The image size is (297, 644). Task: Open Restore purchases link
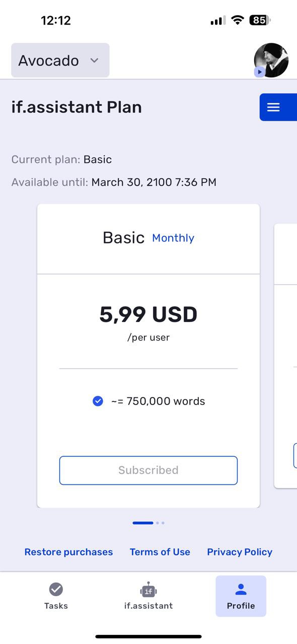point(68,552)
